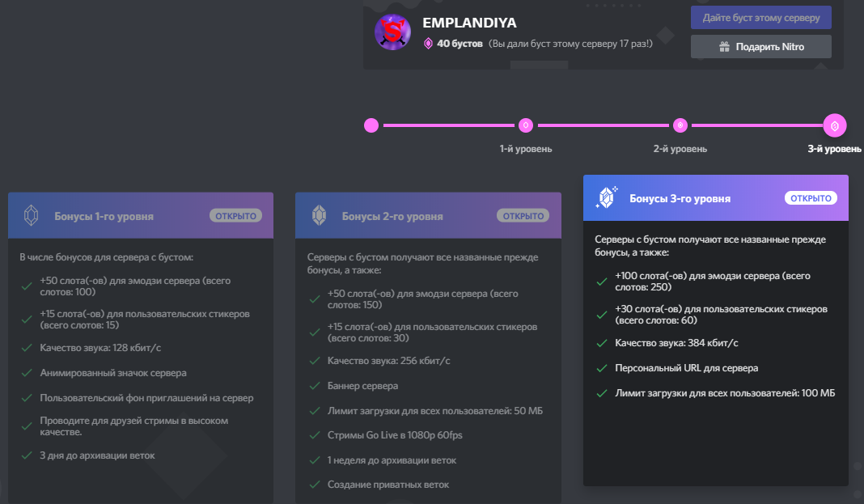Click the checkmark next to Качество звука: 128 кбит/с
Image resolution: width=864 pixels, height=504 pixels.
(27, 348)
